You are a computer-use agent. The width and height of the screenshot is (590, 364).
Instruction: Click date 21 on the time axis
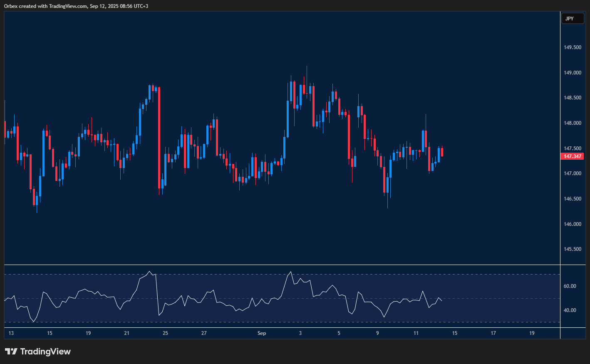[127, 333]
